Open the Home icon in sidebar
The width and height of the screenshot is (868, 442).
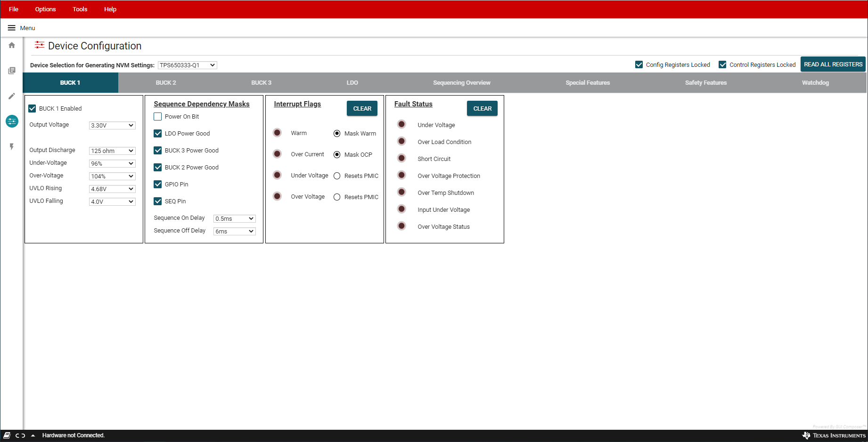tap(12, 45)
